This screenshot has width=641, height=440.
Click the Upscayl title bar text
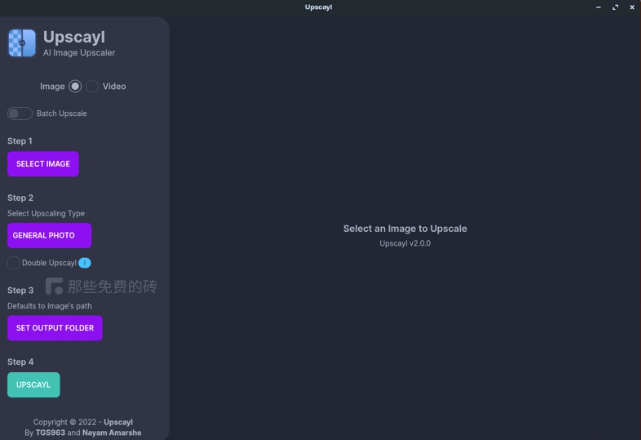pos(319,7)
